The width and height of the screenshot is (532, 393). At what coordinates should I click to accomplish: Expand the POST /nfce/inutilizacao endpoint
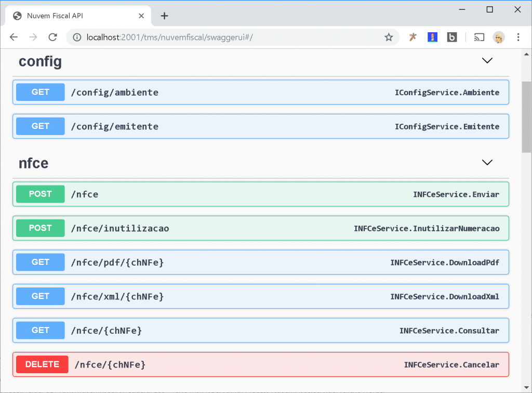tap(260, 228)
